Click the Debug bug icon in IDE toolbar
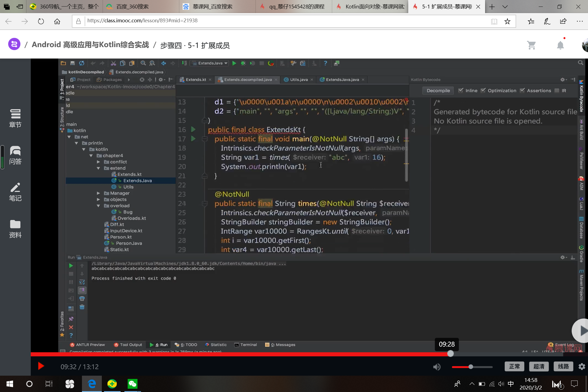Image resolution: width=588 pixels, height=392 pixels. point(243,63)
